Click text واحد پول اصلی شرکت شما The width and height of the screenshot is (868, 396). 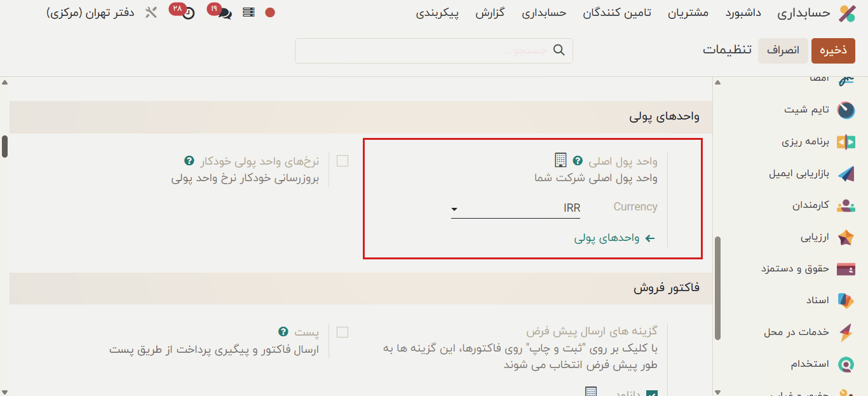(596, 179)
